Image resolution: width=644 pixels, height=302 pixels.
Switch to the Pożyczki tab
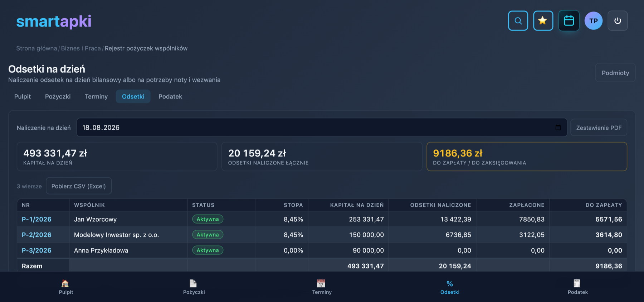[58, 96]
